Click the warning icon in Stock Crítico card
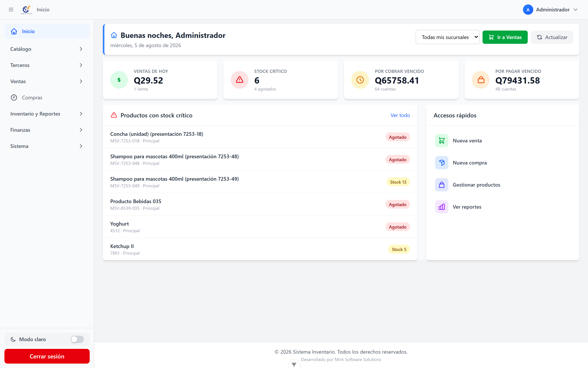The image size is (588, 368). (x=240, y=80)
